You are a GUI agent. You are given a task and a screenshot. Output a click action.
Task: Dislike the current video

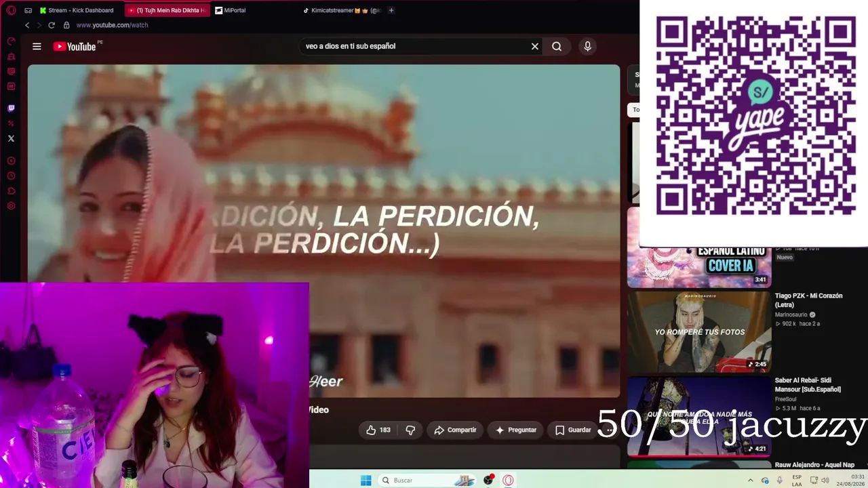[410, 430]
